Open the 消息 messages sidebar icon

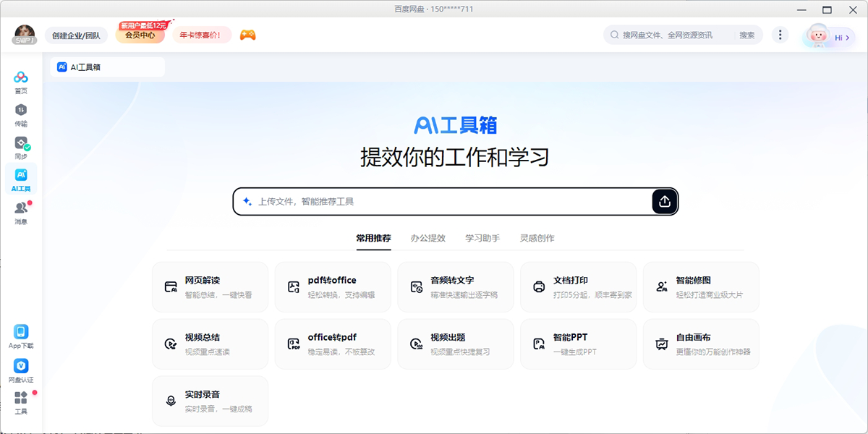click(21, 212)
